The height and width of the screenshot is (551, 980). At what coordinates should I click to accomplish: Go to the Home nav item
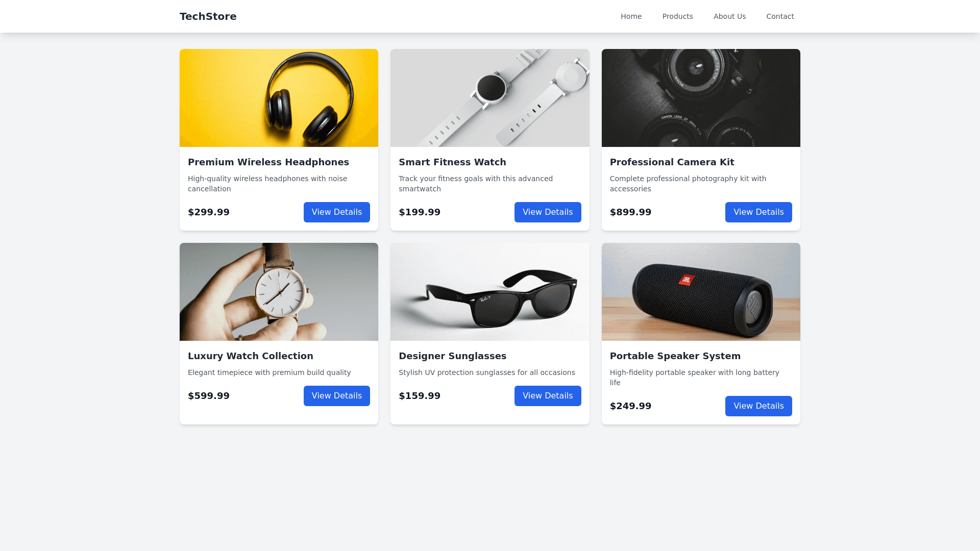(x=631, y=16)
